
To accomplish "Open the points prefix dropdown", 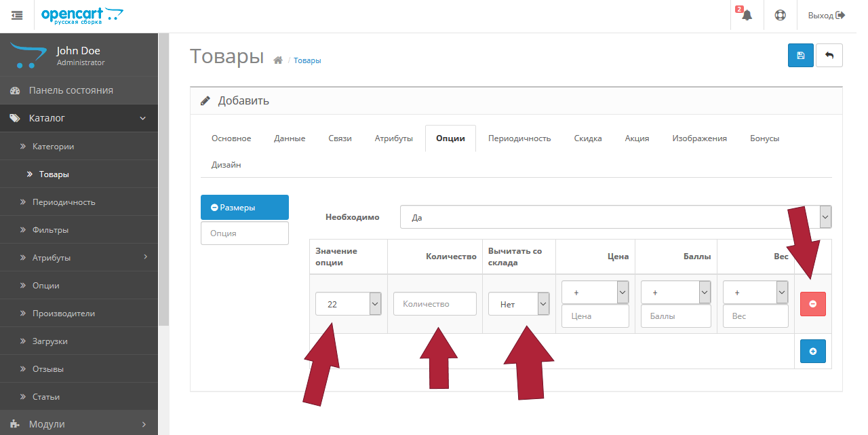I will (676, 292).
